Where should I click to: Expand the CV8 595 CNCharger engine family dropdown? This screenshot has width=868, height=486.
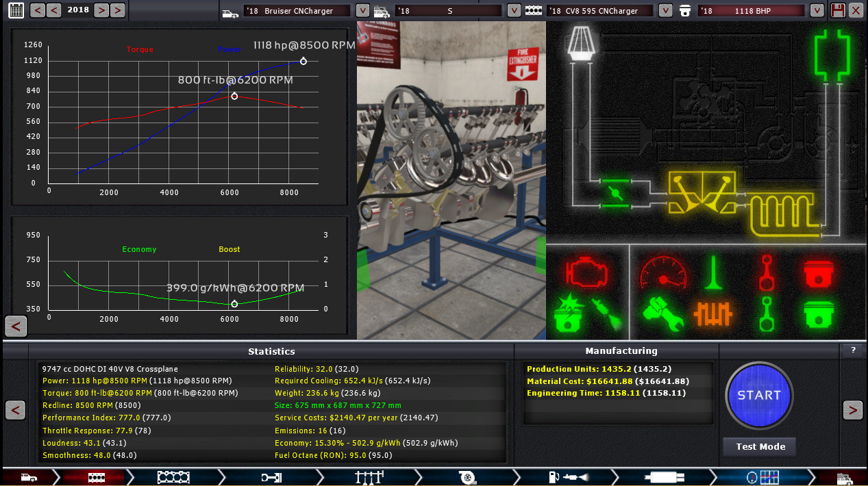pyautogui.click(x=665, y=11)
